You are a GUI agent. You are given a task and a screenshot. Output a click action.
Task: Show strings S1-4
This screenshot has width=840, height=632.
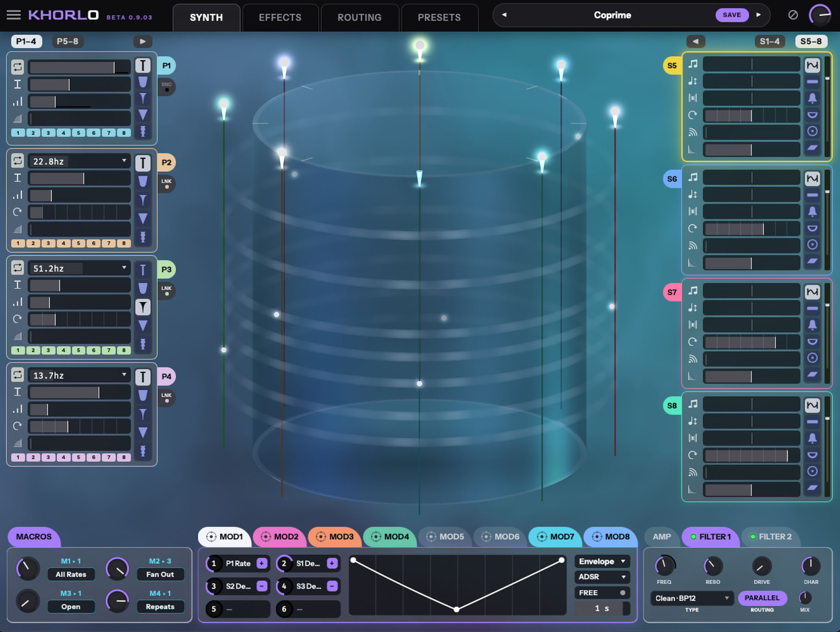click(769, 41)
